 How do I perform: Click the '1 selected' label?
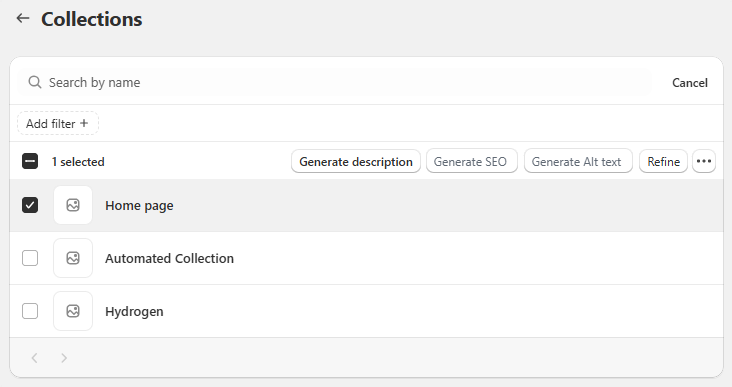click(x=78, y=162)
